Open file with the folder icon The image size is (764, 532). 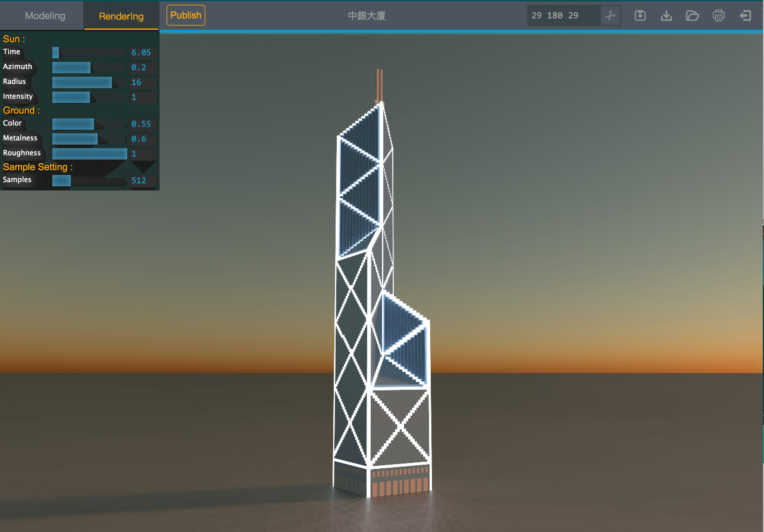click(692, 15)
